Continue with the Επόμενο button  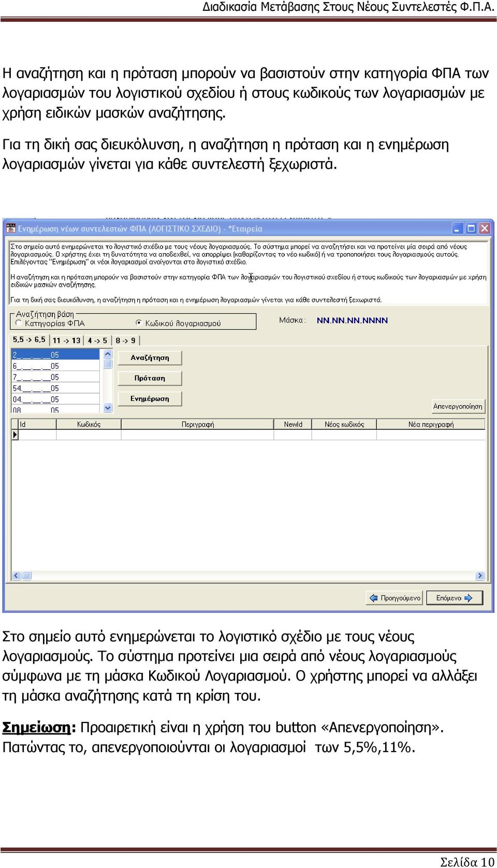click(x=454, y=598)
